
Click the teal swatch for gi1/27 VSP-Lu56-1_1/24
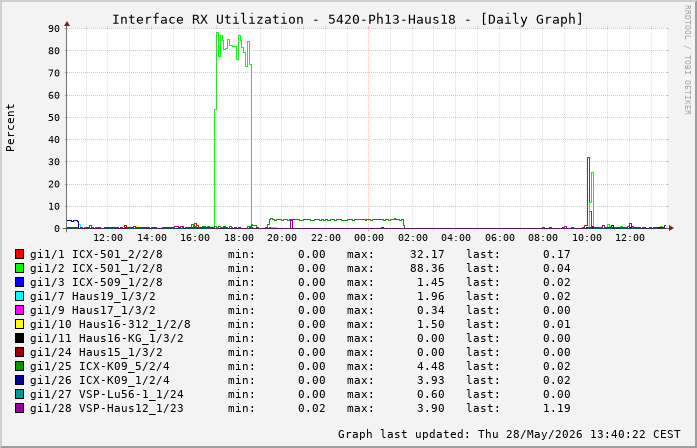tap(20, 394)
